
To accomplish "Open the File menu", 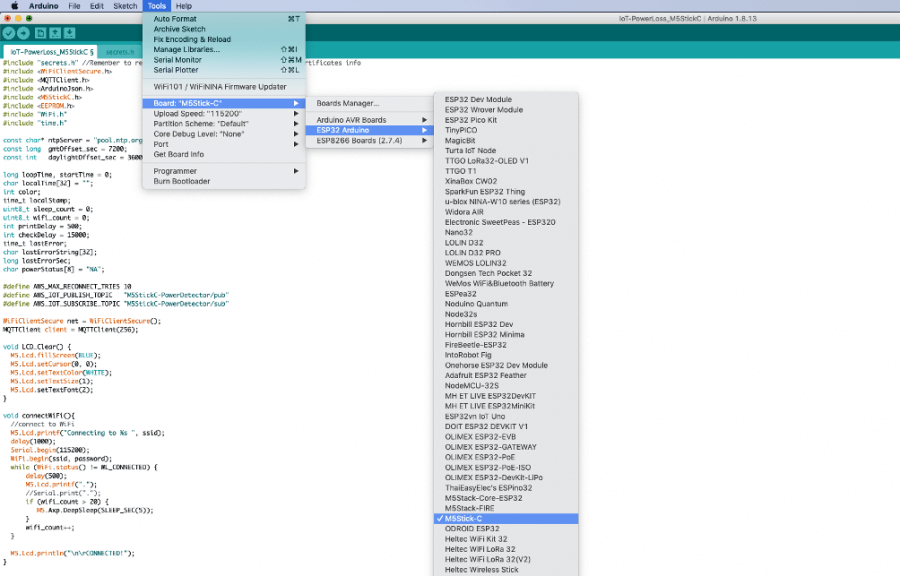I will point(75,6).
